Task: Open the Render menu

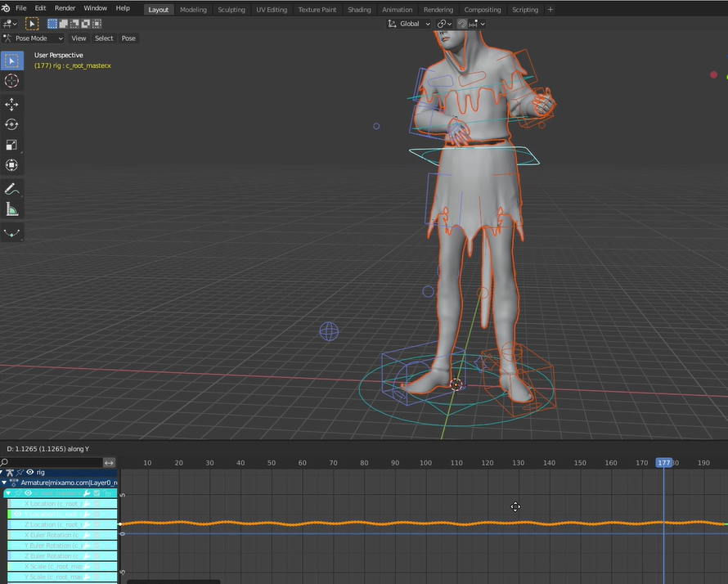Action: pyautogui.click(x=65, y=8)
